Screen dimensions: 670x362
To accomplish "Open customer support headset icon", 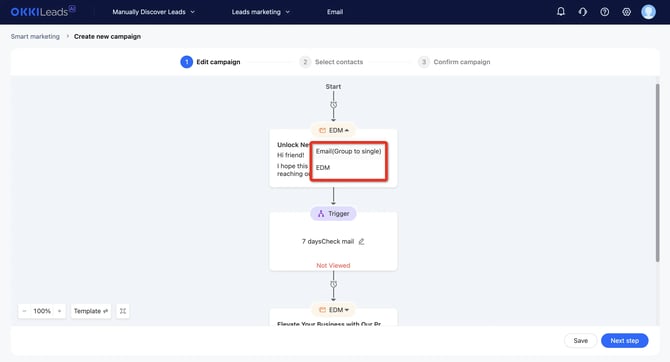I will coord(582,12).
